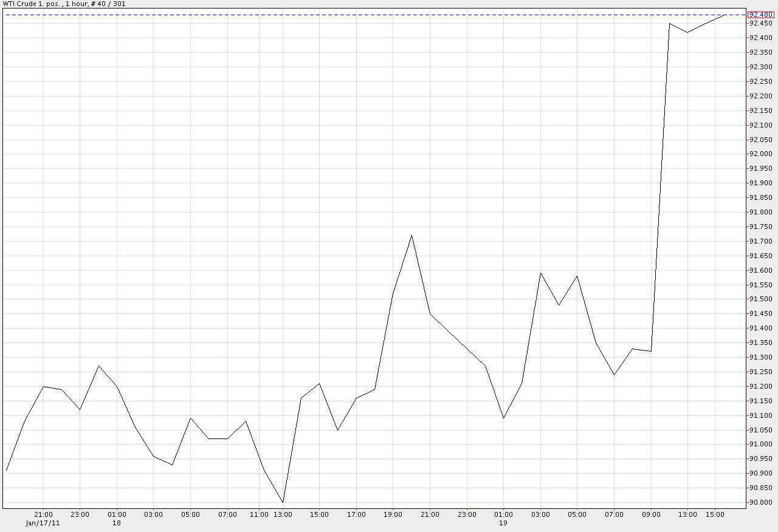Click the 01:00 label above date 18
Viewport: 778px width, 532px height.
[117, 514]
